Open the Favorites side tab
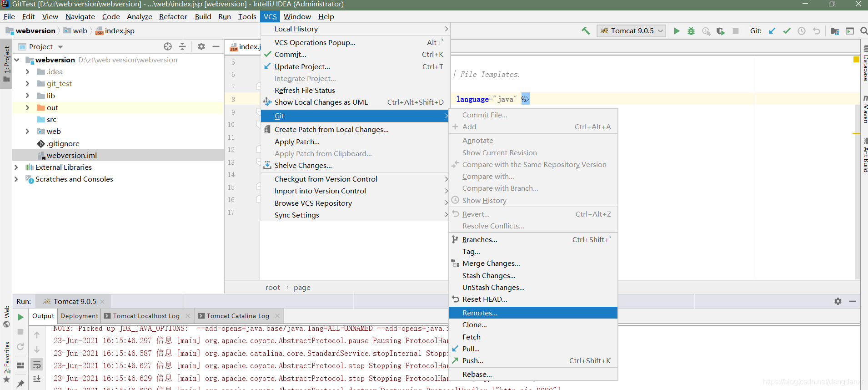The width and height of the screenshot is (868, 390). tap(6, 362)
